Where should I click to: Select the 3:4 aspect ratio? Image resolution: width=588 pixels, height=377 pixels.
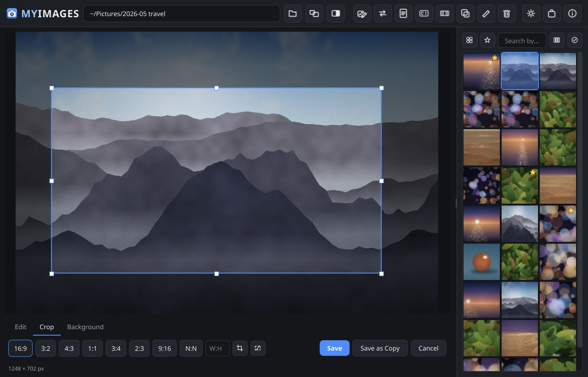tap(116, 348)
